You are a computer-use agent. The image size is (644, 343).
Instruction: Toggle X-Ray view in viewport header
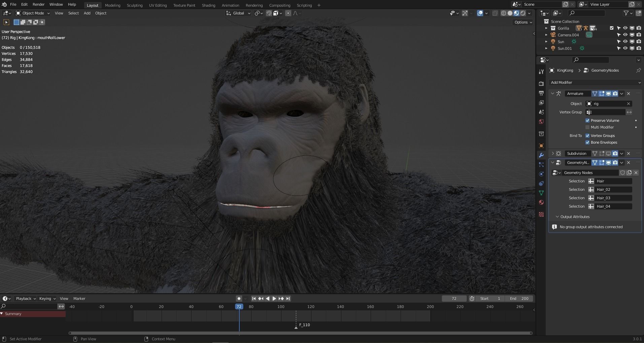point(495,13)
